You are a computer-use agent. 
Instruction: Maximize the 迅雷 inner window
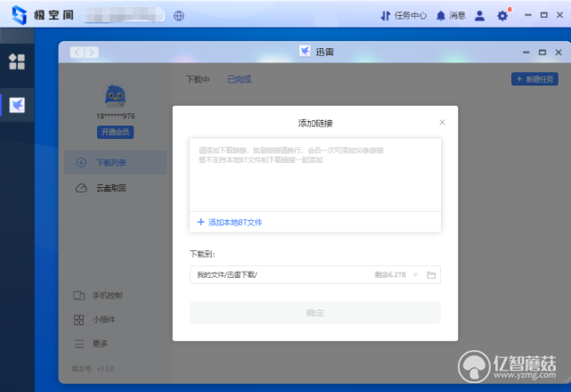[x=542, y=53]
